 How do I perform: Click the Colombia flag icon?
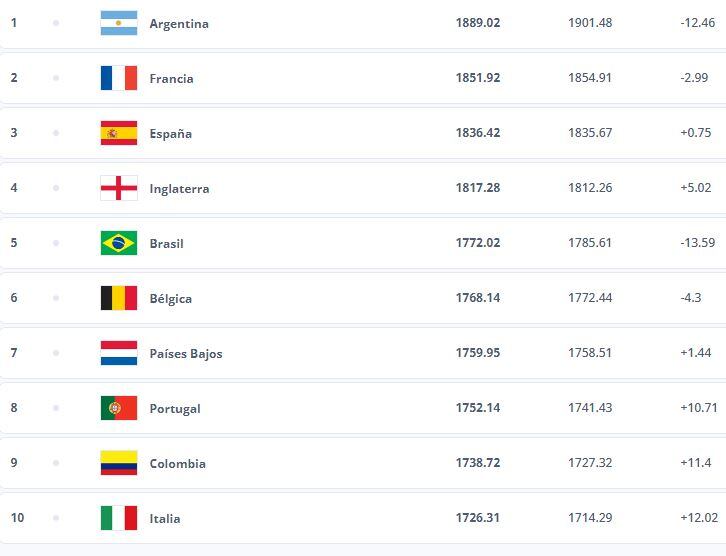119,463
